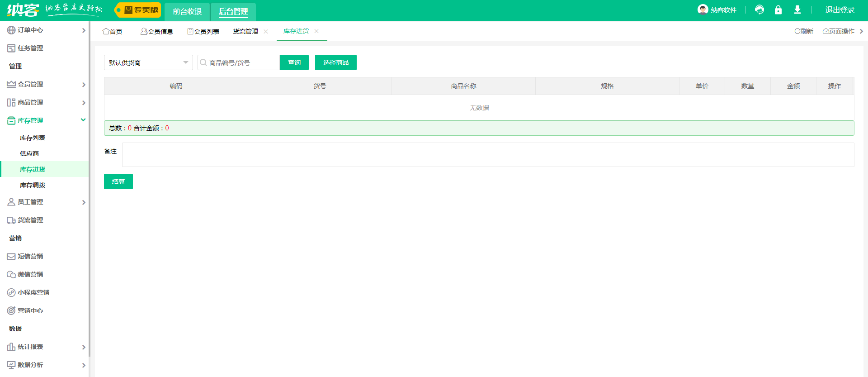The width and height of the screenshot is (868, 377).
Task: Click the user avatar icon
Action: click(703, 10)
